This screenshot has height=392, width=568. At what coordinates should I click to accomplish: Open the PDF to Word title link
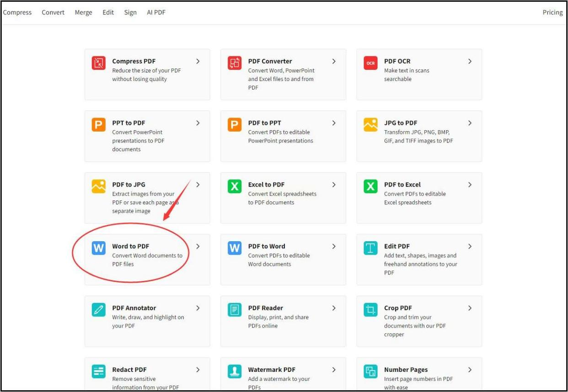point(267,246)
